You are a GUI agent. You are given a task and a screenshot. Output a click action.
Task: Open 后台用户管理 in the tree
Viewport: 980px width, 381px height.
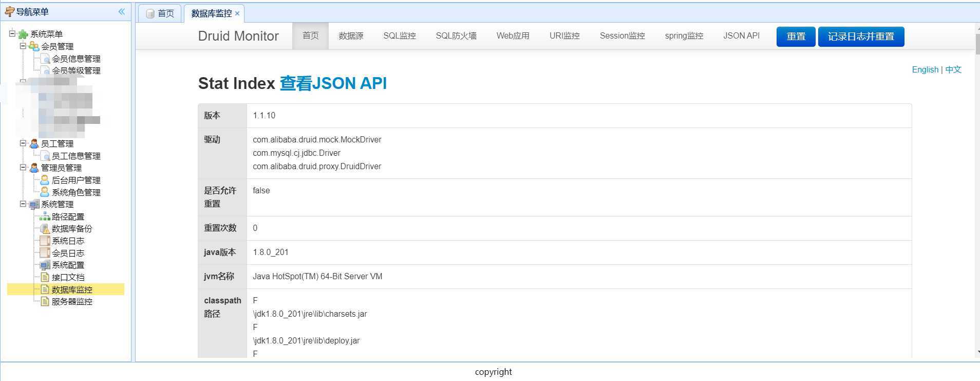76,180
